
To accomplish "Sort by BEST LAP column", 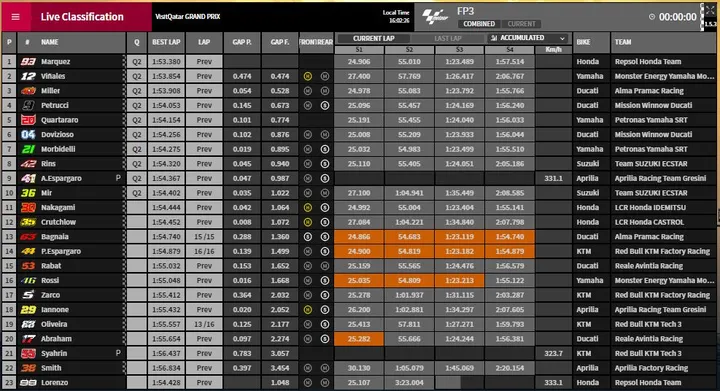I will 166,42.
